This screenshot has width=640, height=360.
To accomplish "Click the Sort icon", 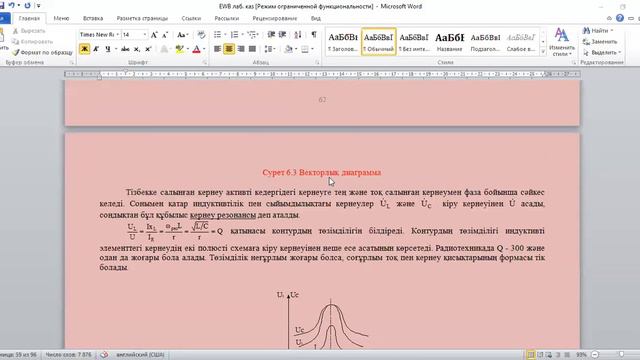I will 298,35.
